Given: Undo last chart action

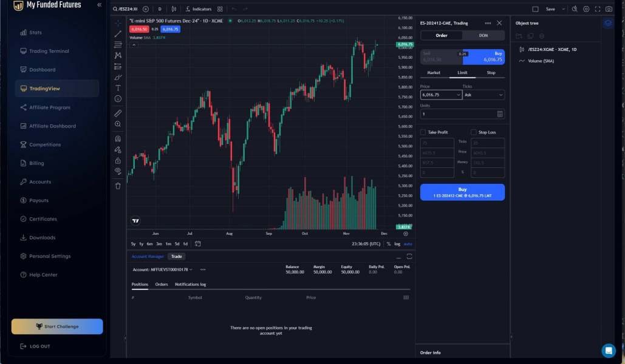Looking at the screenshot, I should pos(234,8).
